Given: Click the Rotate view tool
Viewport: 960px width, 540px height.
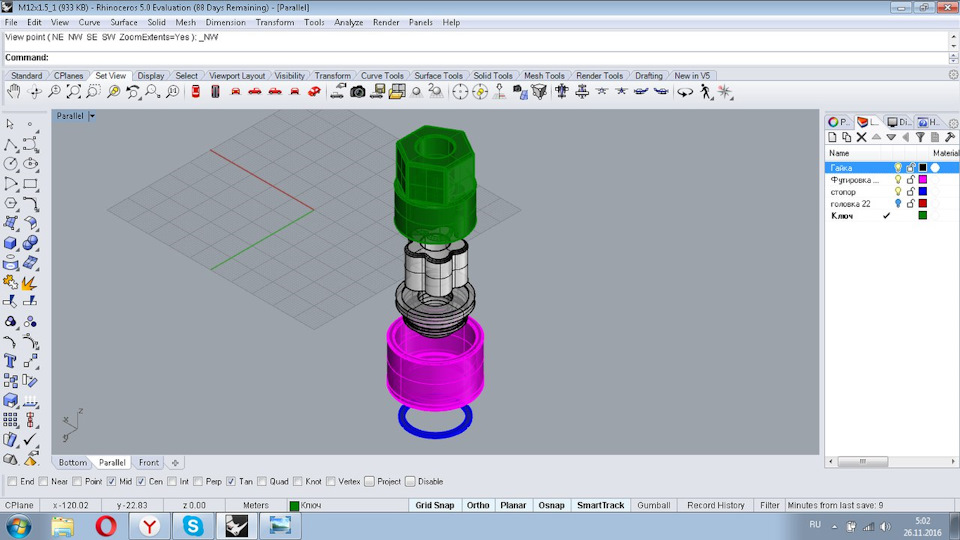Looking at the screenshot, I should pyautogui.click(x=34, y=92).
